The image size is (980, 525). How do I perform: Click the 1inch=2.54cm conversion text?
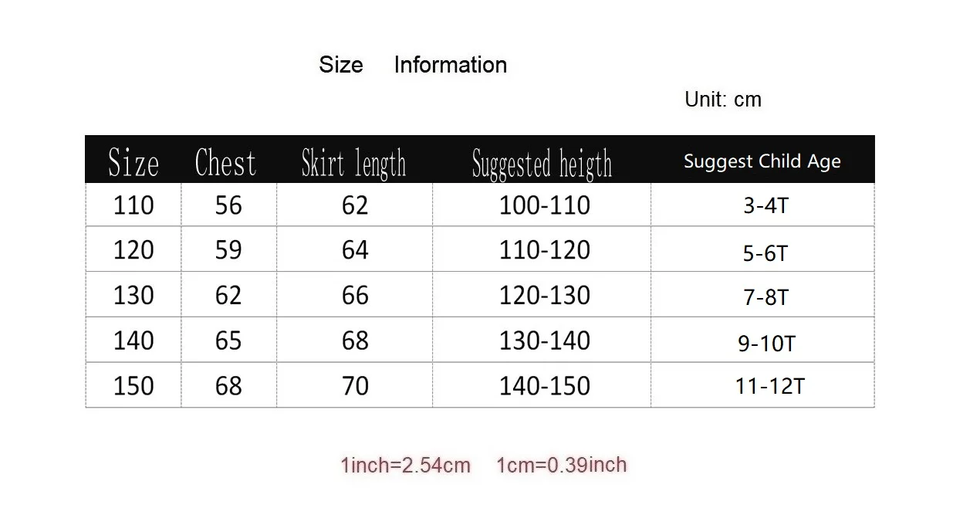[405, 465]
